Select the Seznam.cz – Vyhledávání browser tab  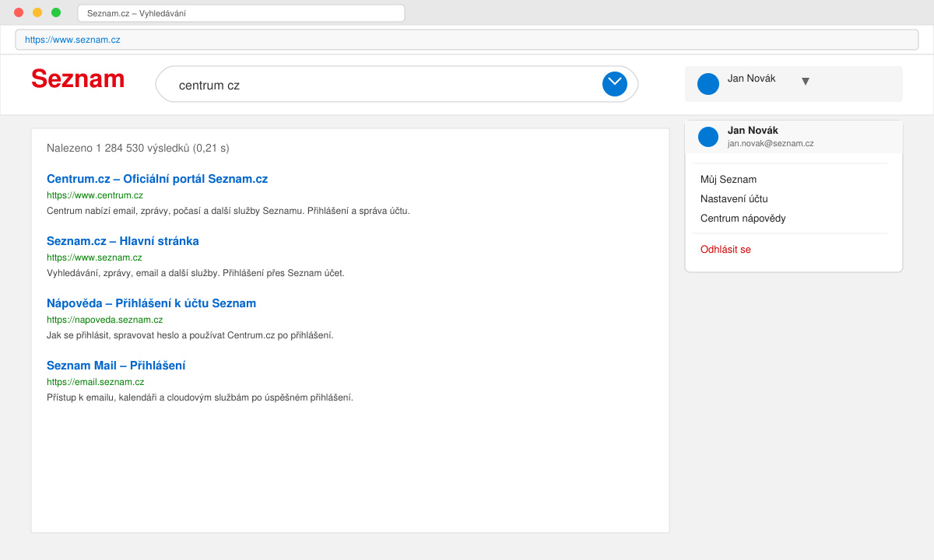point(241,13)
